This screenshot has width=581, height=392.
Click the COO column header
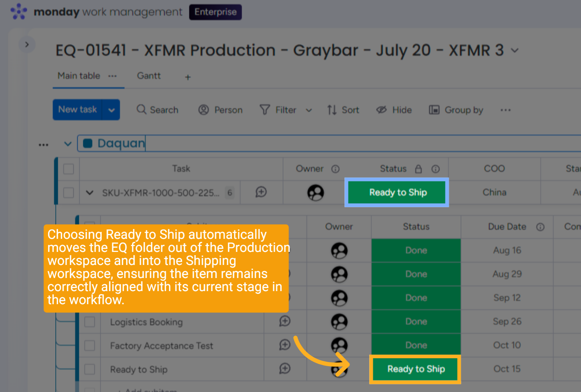pos(494,168)
